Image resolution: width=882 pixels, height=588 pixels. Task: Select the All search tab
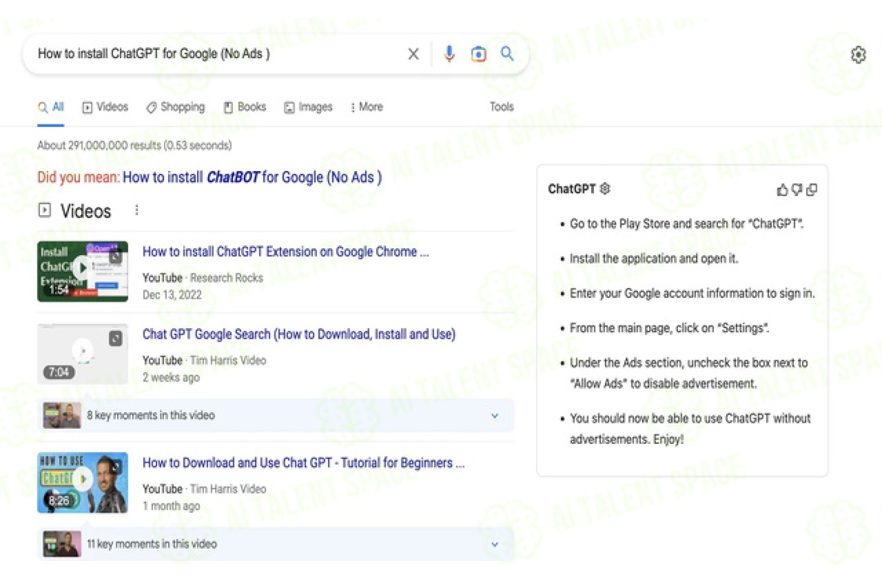coord(51,107)
